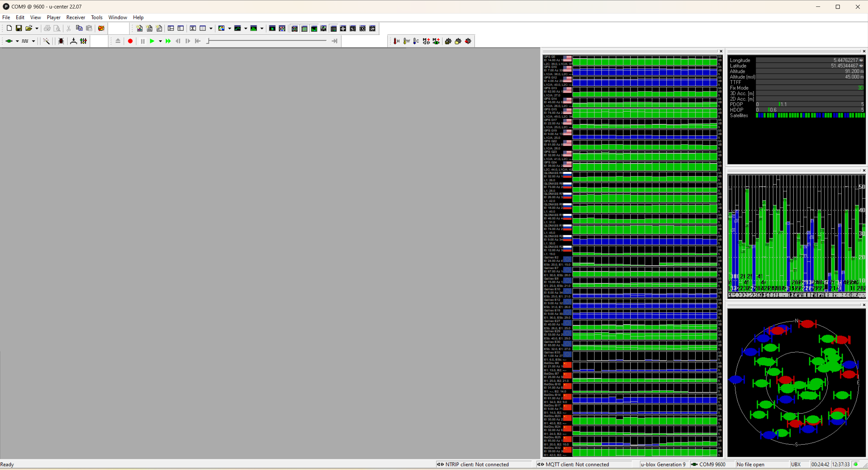Click the save configuration gear icon

pyautogui.click(x=448, y=41)
